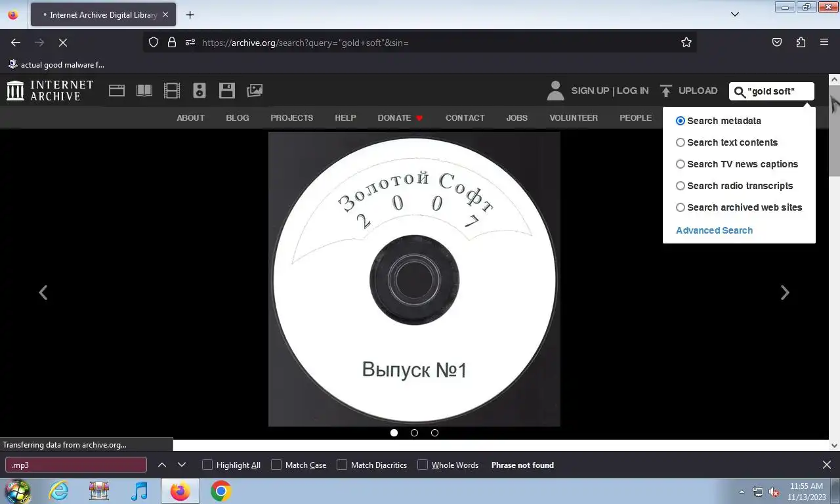
Task: Open the Audio speaker icon
Action: coord(199,91)
